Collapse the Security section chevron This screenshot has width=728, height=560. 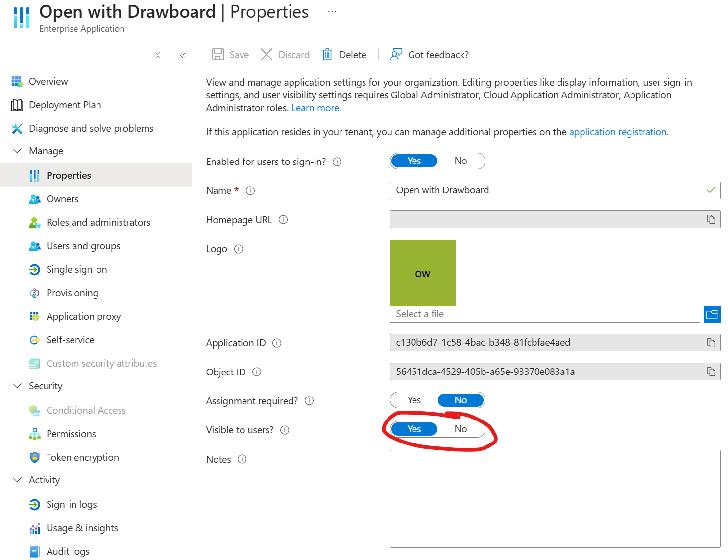(17, 386)
